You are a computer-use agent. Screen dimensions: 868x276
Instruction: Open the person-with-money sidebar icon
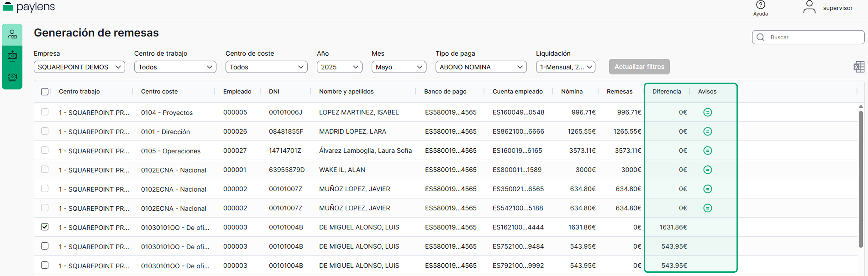(12, 34)
